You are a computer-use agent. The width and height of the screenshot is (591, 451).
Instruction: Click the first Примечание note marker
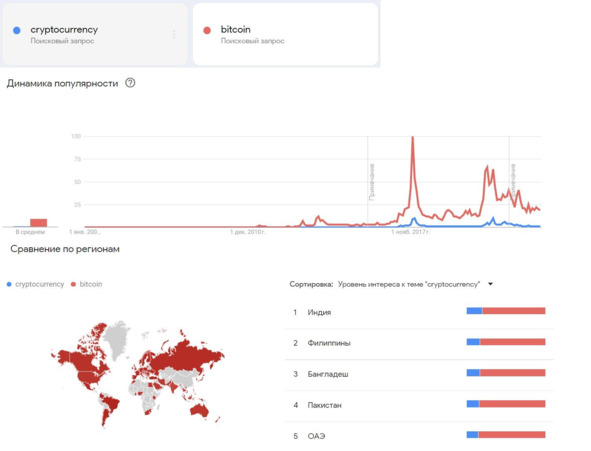coord(372,182)
